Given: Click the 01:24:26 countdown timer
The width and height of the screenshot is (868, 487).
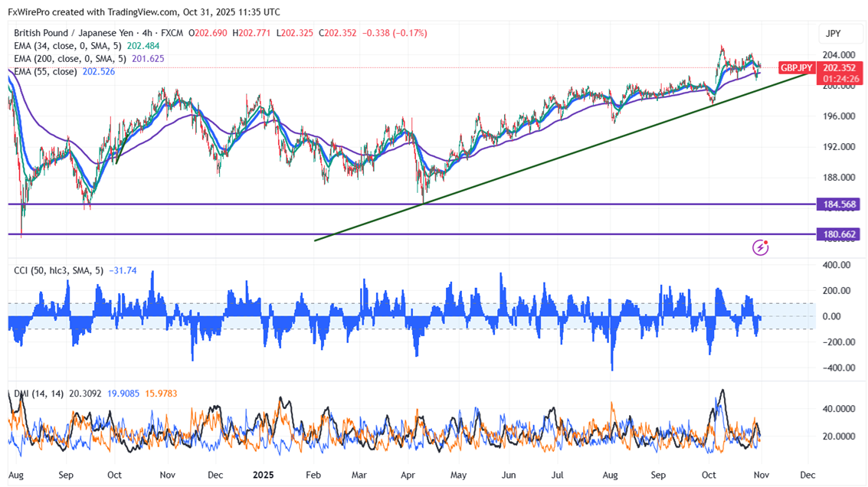Looking at the screenshot, I should click(841, 79).
